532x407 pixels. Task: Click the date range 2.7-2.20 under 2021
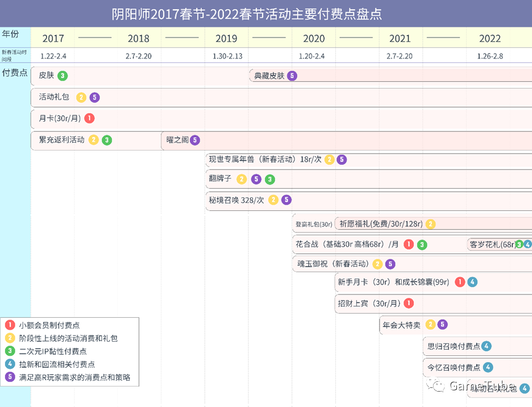399,57
